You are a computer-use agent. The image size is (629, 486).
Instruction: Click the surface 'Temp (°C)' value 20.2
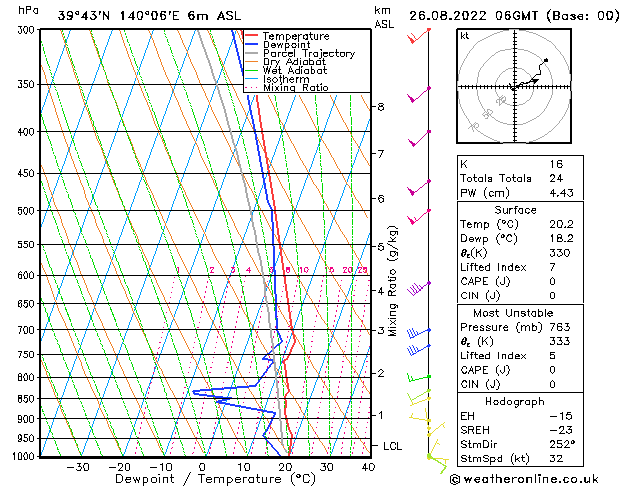tap(561, 224)
